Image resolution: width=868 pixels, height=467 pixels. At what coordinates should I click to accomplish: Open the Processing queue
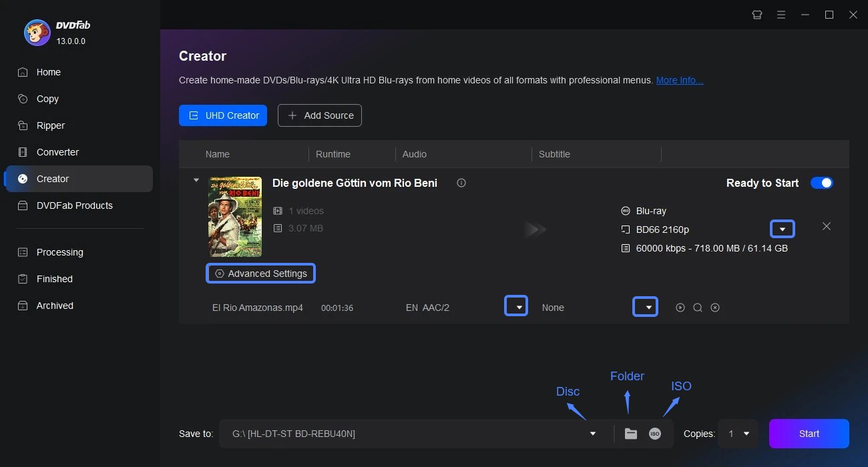point(59,252)
